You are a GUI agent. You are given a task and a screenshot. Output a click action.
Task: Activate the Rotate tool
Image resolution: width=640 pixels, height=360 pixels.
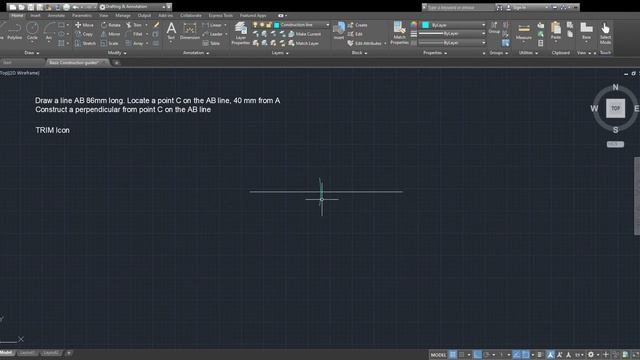[x=111, y=25]
